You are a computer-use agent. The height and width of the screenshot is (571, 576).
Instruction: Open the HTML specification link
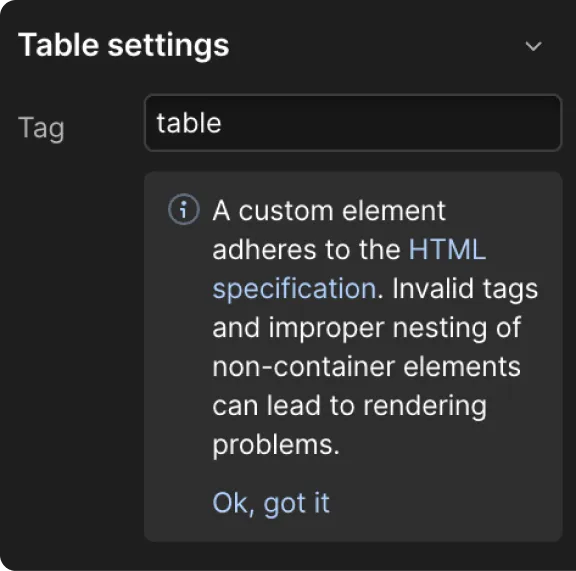349,269
